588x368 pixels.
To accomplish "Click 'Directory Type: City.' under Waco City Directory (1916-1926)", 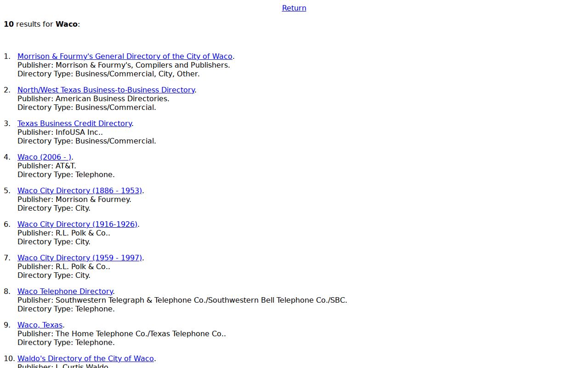I will (x=54, y=241).
